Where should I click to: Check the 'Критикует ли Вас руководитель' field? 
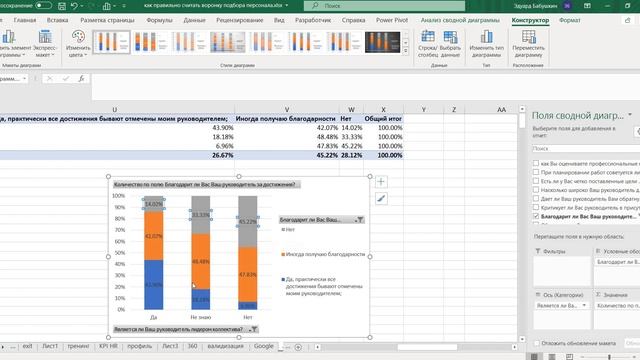tap(536, 207)
